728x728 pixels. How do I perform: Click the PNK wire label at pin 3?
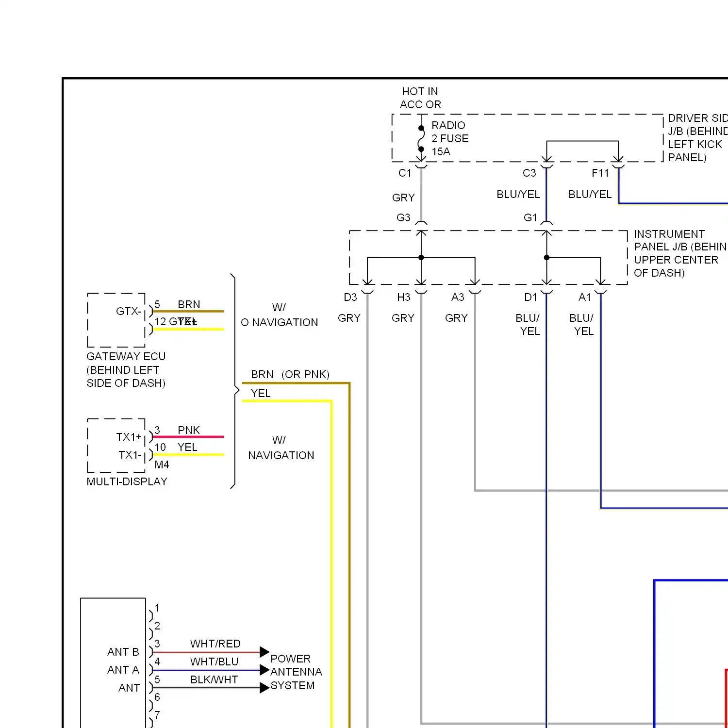[189, 430]
